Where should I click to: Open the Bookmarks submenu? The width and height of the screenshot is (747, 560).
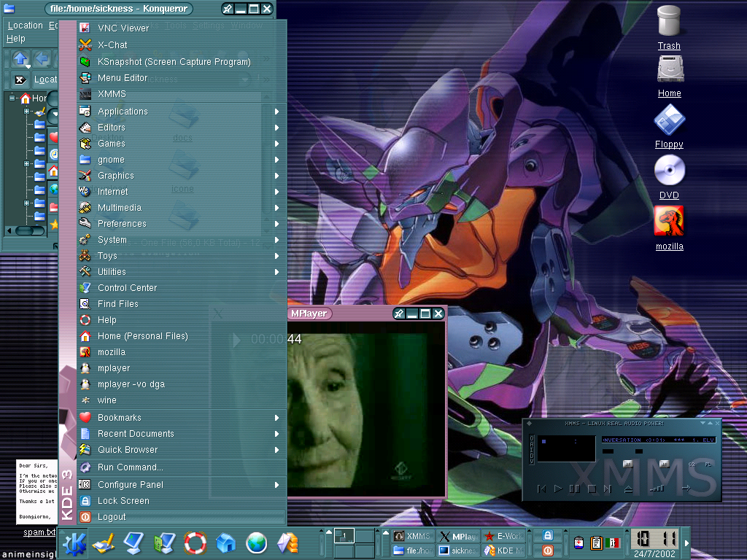(181, 418)
